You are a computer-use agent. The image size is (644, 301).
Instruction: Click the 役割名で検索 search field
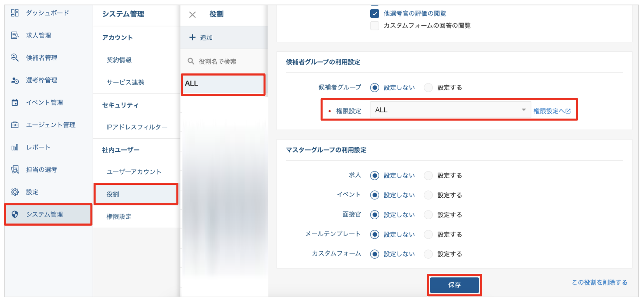click(x=224, y=61)
